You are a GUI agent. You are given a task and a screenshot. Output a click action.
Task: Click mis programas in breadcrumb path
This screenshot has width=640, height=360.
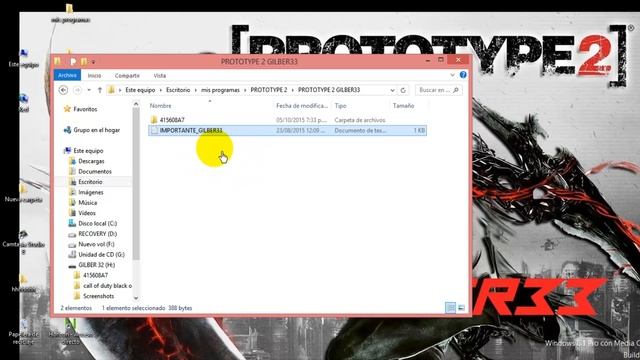(220, 90)
